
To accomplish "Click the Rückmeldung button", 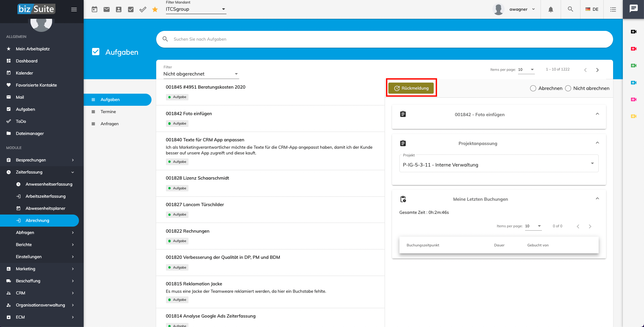I will [x=411, y=88].
